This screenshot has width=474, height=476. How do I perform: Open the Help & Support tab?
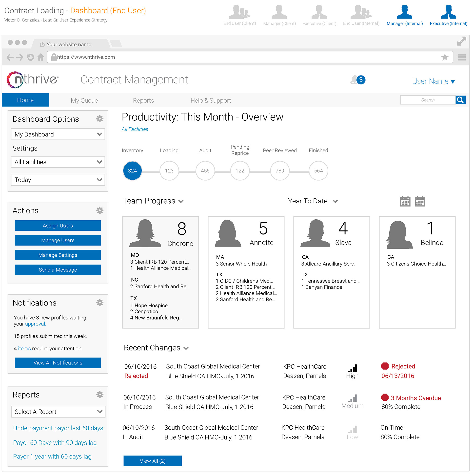pyautogui.click(x=210, y=100)
